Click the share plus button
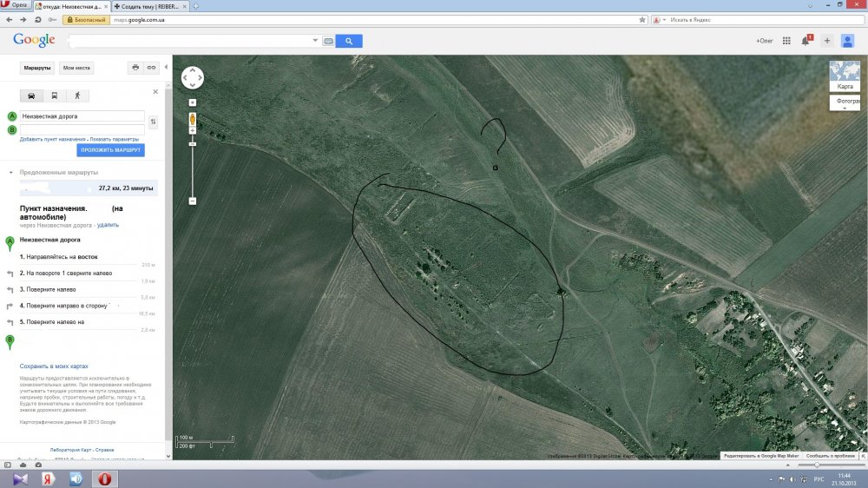Image resolution: width=868 pixels, height=488 pixels. point(827,41)
